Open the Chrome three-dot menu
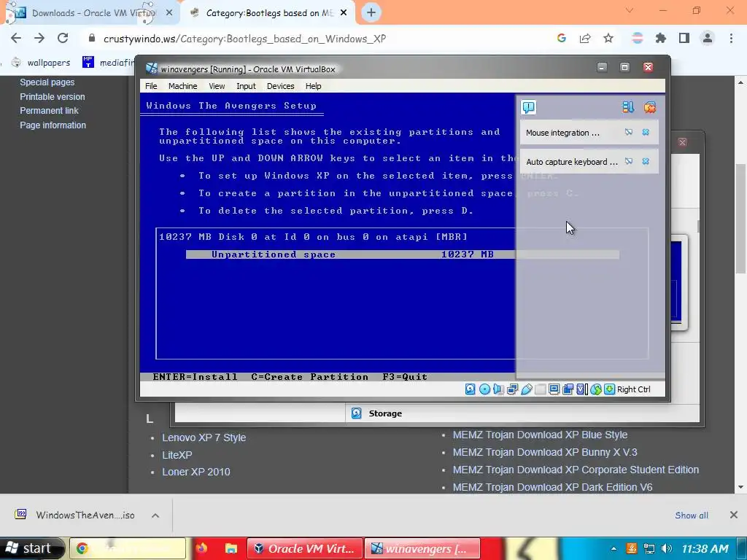The height and width of the screenshot is (560, 747). (731, 38)
